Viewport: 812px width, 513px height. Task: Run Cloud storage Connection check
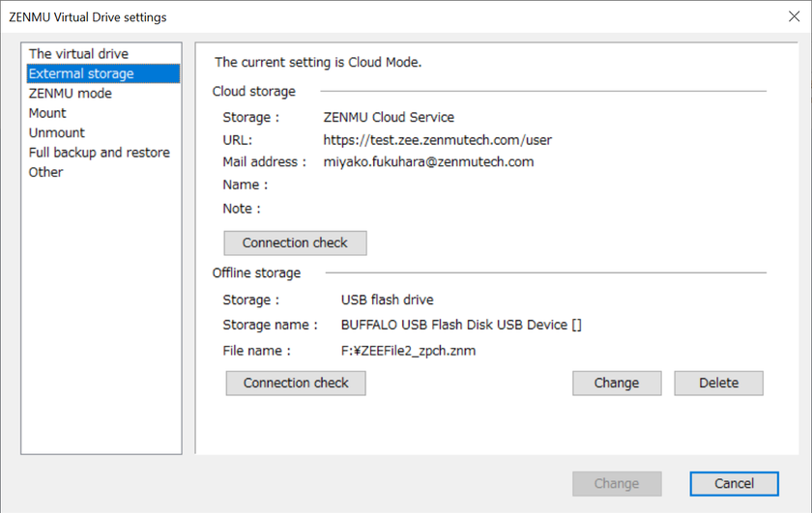pyautogui.click(x=295, y=242)
